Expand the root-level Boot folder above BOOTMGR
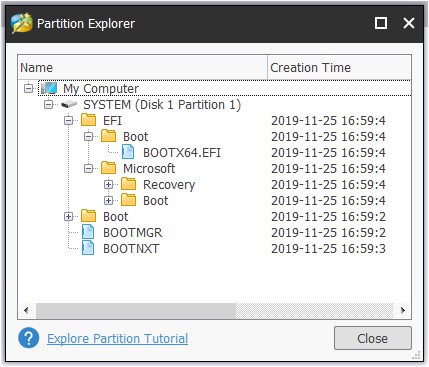The width and height of the screenshot is (429, 367). (69, 216)
